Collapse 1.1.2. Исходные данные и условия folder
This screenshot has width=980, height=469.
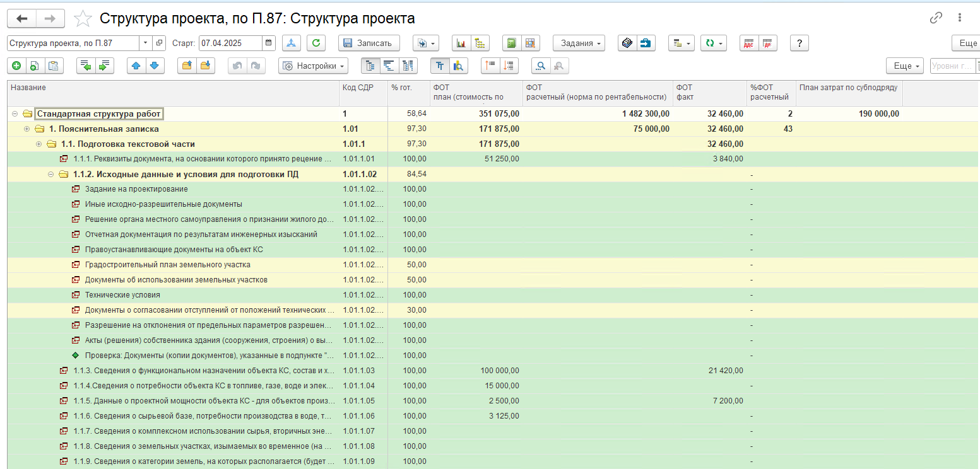point(51,175)
